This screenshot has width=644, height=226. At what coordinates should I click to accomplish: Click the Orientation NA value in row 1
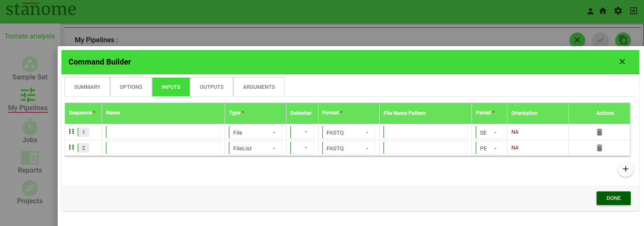[515, 132]
